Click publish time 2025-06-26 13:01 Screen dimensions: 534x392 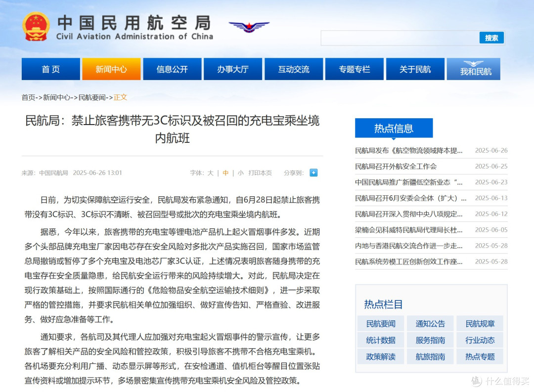[x=97, y=173]
